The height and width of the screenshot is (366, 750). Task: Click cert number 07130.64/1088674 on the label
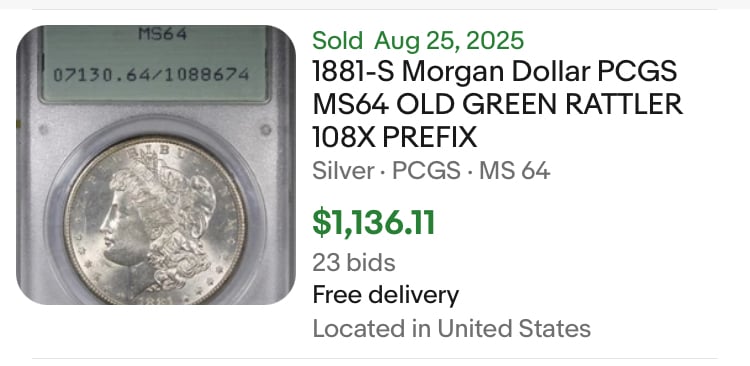click(151, 75)
